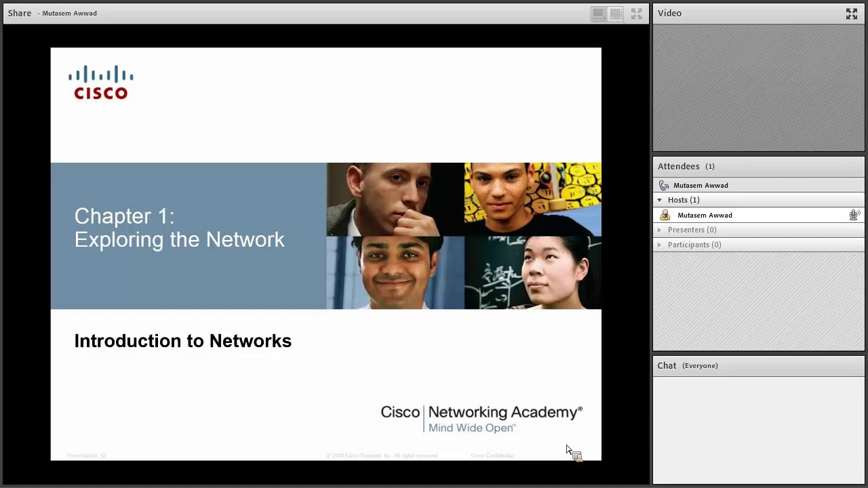
Task: Click the Cisco logo on the slide
Action: click(101, 83)
